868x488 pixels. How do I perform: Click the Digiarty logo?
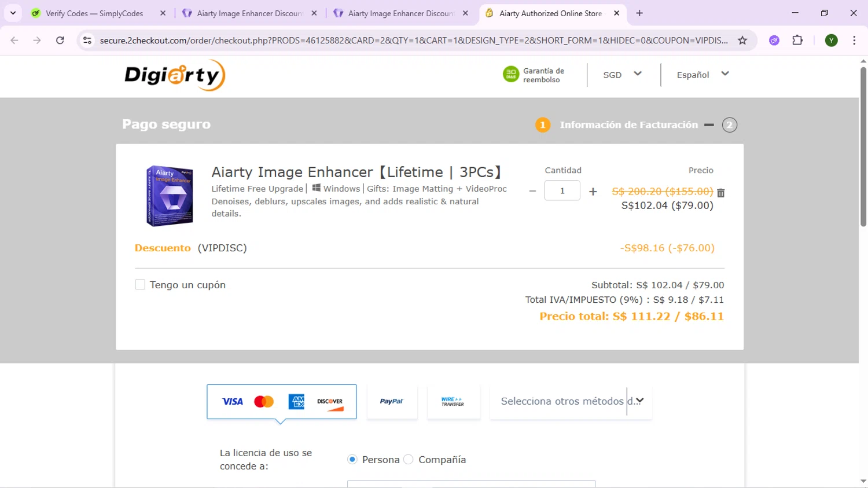[x=175, y=75]
